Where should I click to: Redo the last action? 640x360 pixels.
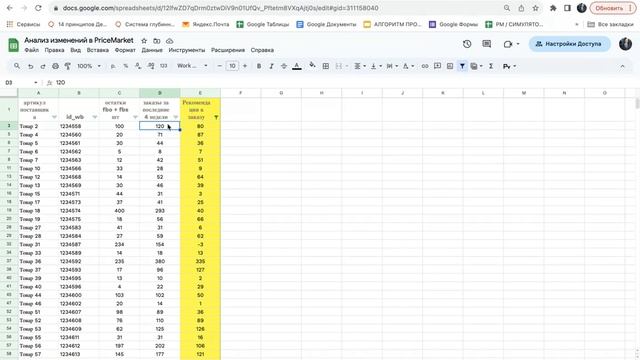coord(42,66)
